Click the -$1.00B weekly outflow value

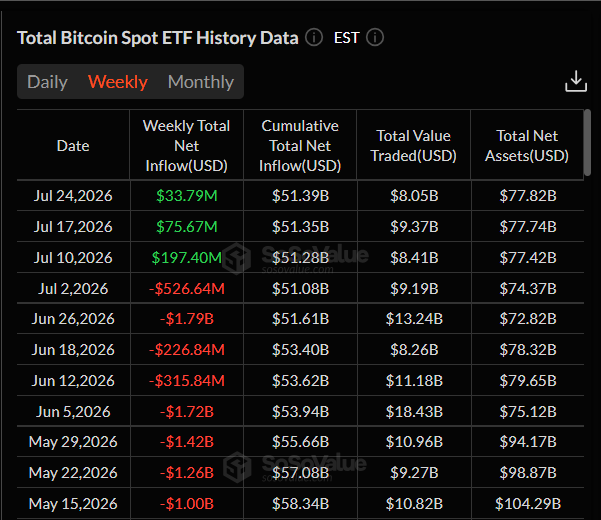click(187, 504)
